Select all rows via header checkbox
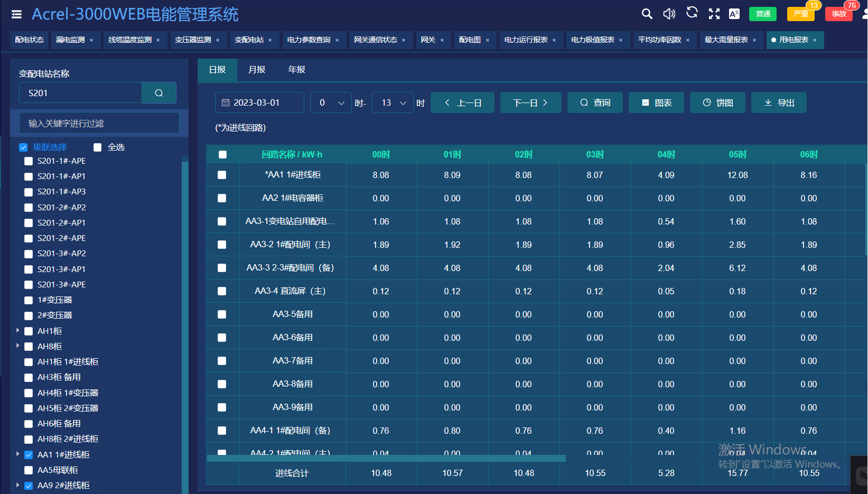The image size is (868, 494). pyautogui.click(x=222, y=154)
